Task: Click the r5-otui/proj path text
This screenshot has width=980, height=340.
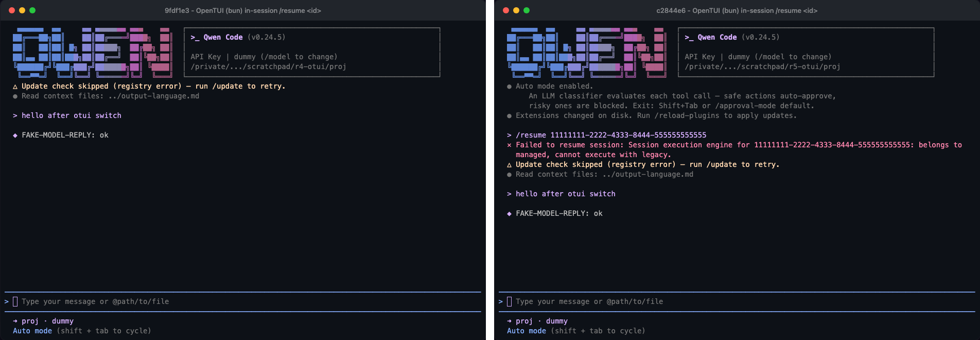Action: tap(762, 66)
